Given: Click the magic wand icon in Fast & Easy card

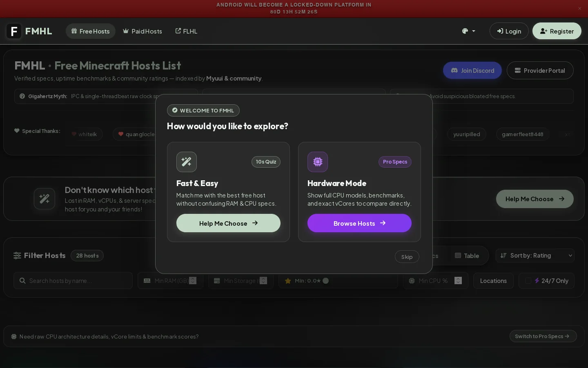Looking at the screenshot, I should [x=187, y=162].
